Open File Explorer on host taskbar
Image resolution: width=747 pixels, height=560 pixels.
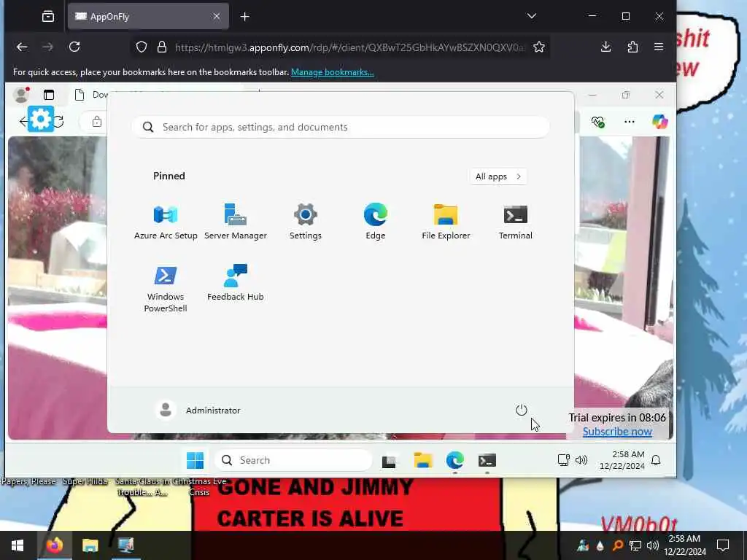tap(90, 545)
